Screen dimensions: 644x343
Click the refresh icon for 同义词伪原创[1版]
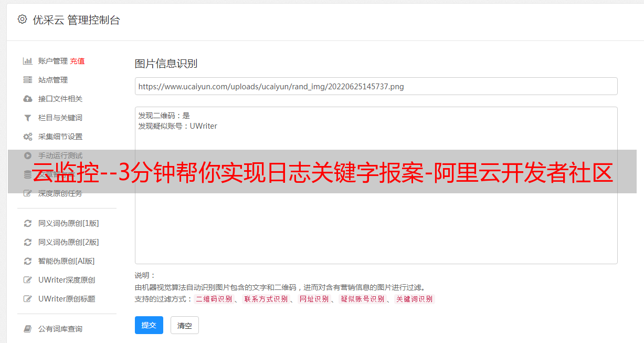[x=28, y=223]
